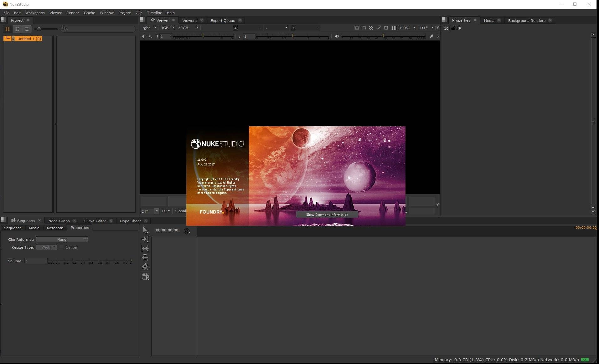Open the Workspace menu
599x364 pixels.
coord(35,13)
